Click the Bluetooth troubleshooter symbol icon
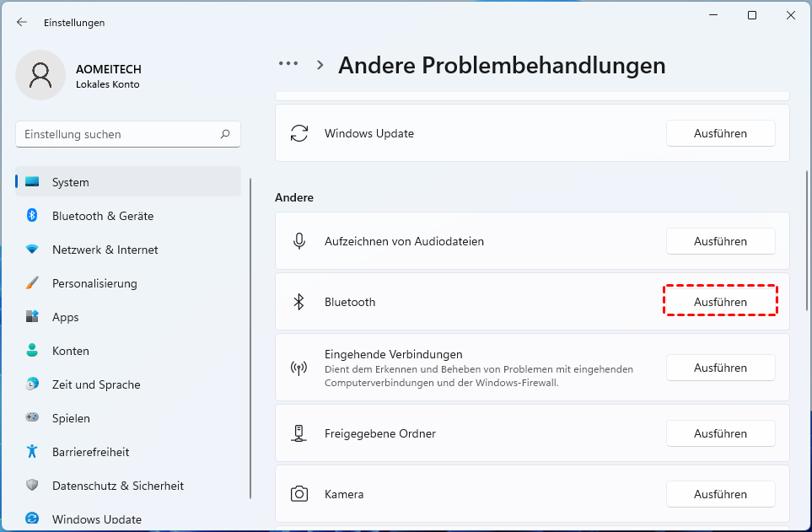 (298, 302)
